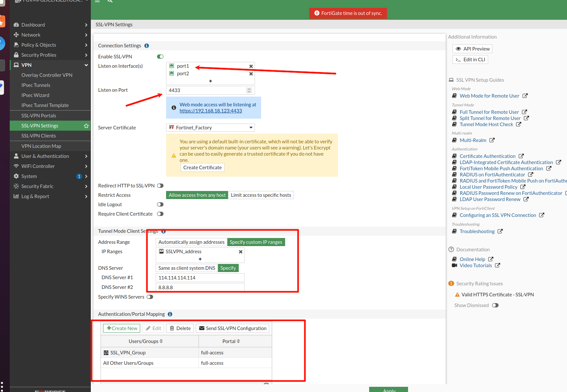The image size is (567, 392).
Task: Click Create New mapping button
Action: 122,328
